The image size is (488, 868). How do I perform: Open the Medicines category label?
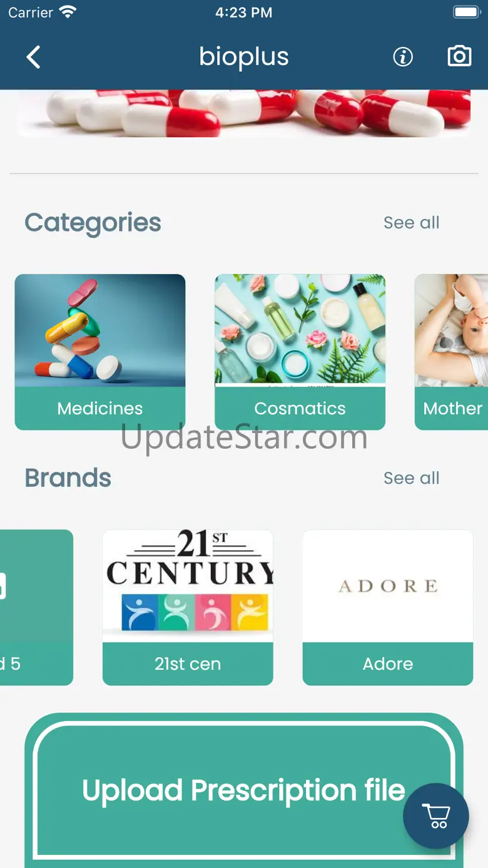(100, 408)
